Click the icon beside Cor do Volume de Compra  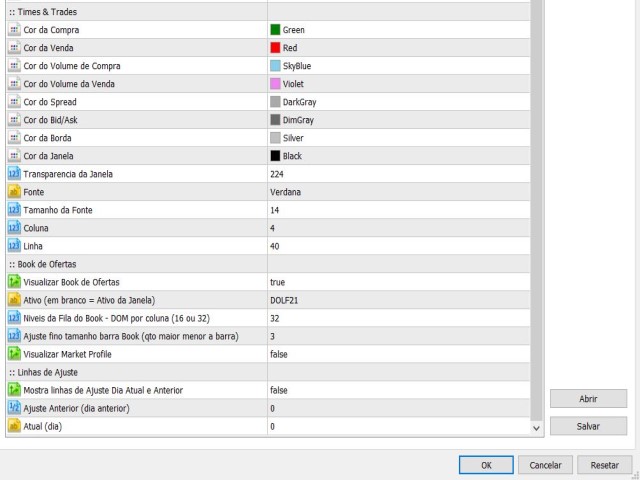coord(14,66)
